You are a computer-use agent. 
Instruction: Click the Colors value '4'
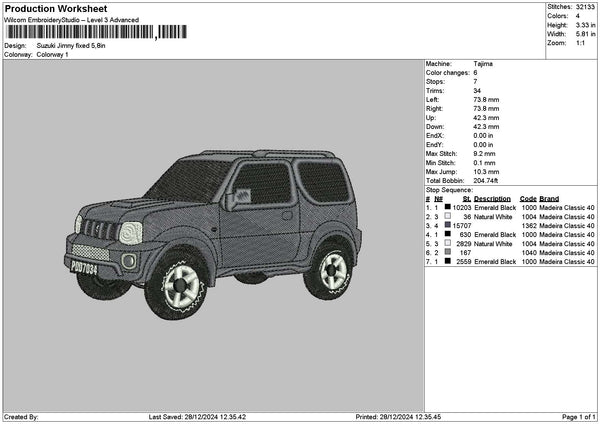point(577,16)
